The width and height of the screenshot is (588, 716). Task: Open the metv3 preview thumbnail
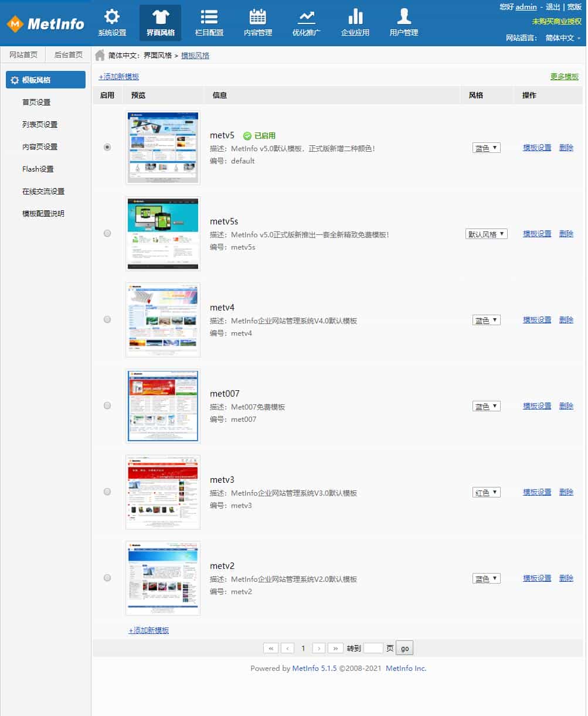tap(163, 492)
